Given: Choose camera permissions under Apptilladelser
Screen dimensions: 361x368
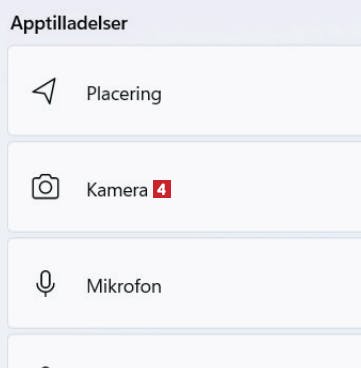Looking at the screenshot, I should point(184,187).
